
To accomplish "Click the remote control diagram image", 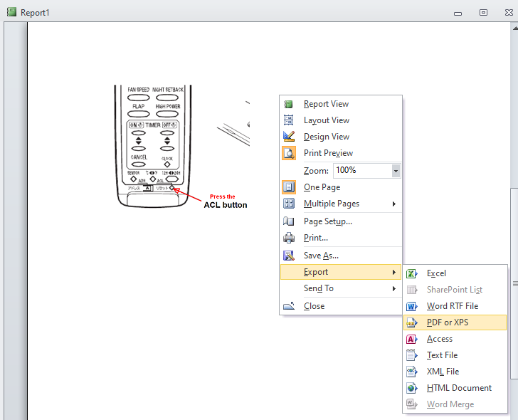I will coord(153,146).
